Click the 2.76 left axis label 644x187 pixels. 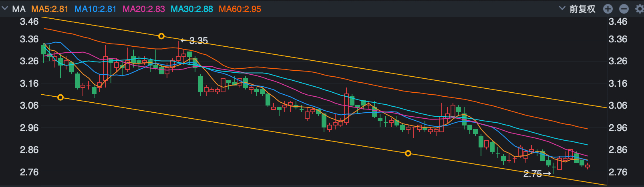(x=29, y=172)
